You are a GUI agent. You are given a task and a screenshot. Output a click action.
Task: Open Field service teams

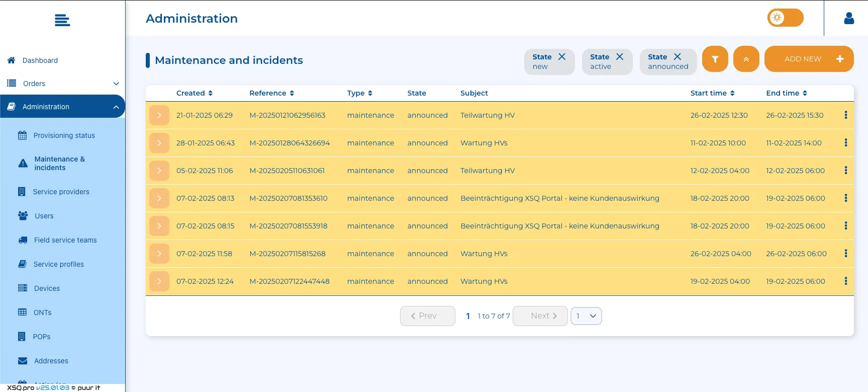[65, 240]
